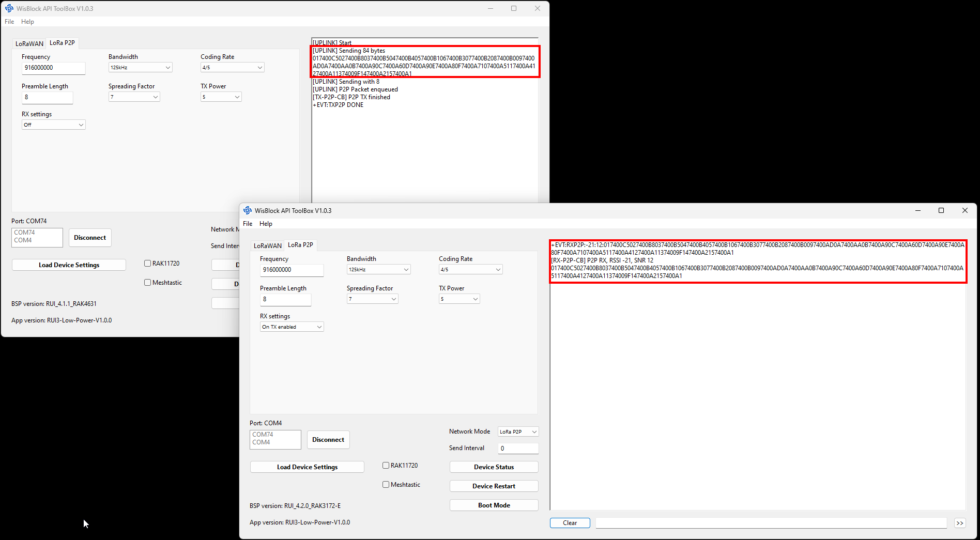
Task: Maximize the front WisBlock ToolBox window
Action: click(941, 210)
